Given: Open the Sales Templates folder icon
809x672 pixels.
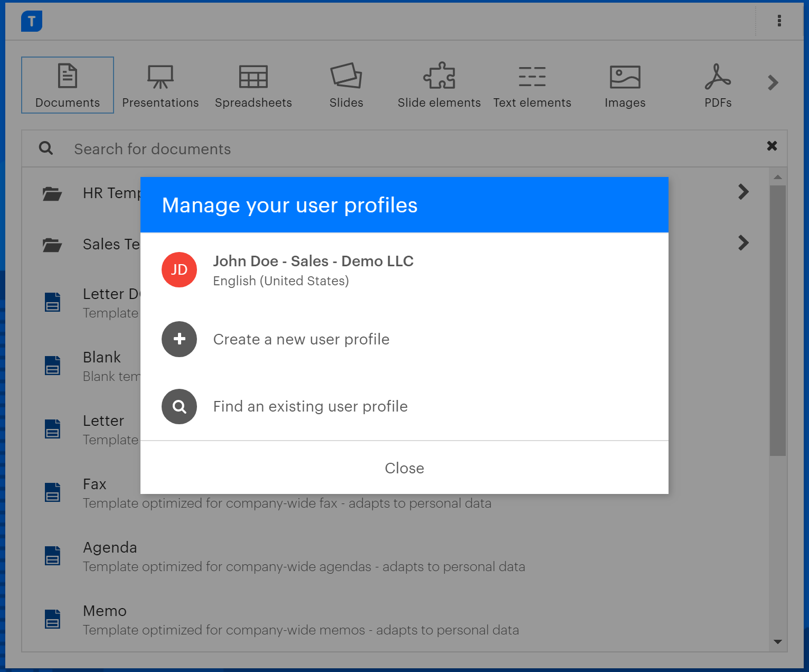Looking at the screenshot, I should point(52,245).
